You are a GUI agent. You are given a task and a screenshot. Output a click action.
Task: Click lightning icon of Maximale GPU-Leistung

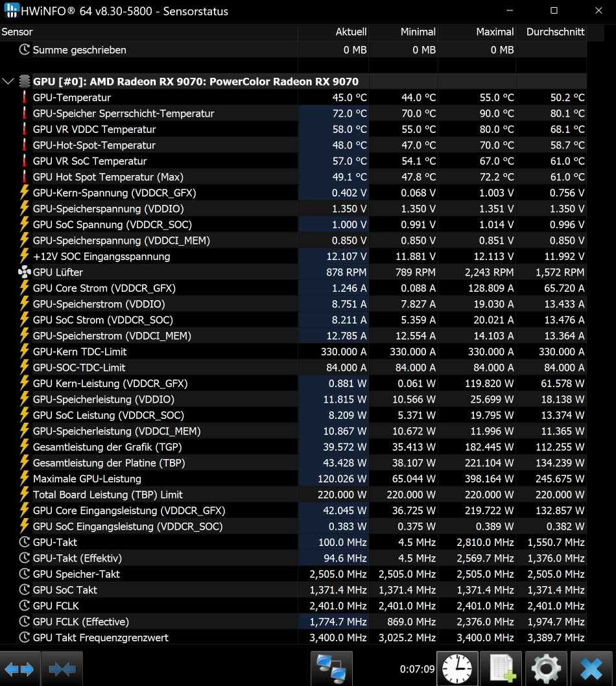pyautogui.click(x=25, y=479)
